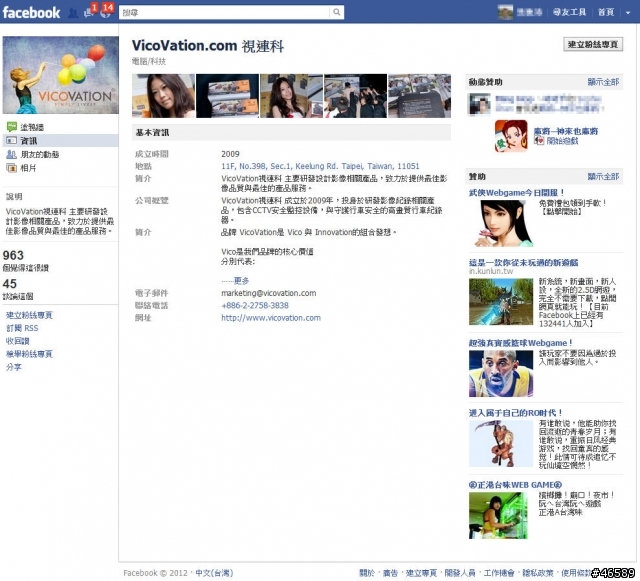Open the 塗鴉牆 wall tab
Viewport: 640px width, 581px height.
(x=32, y=127)
